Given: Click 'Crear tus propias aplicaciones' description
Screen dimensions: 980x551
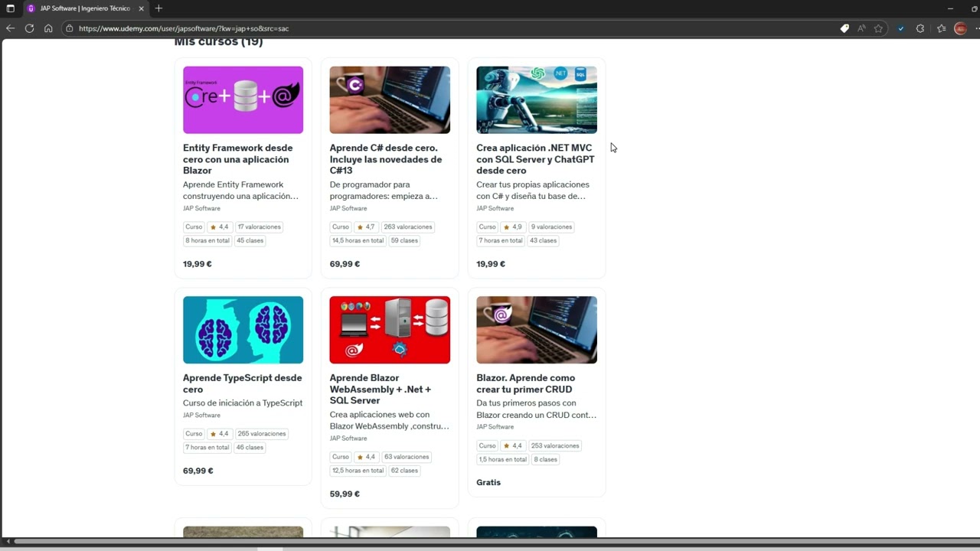Looking at the screenshot, I should [x=533, y=191].
